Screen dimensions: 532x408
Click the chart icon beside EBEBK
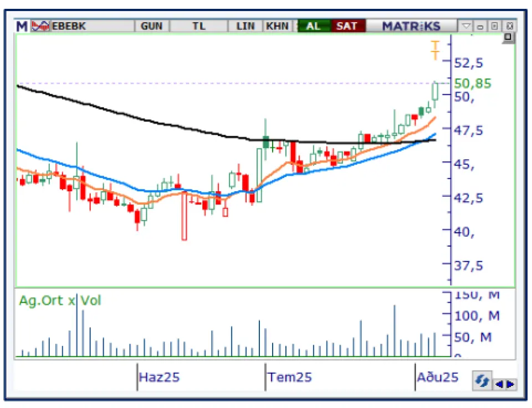40,26
